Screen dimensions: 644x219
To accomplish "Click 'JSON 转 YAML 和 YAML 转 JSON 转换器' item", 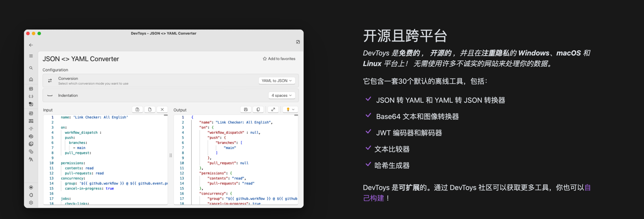I will pos(440,100).
